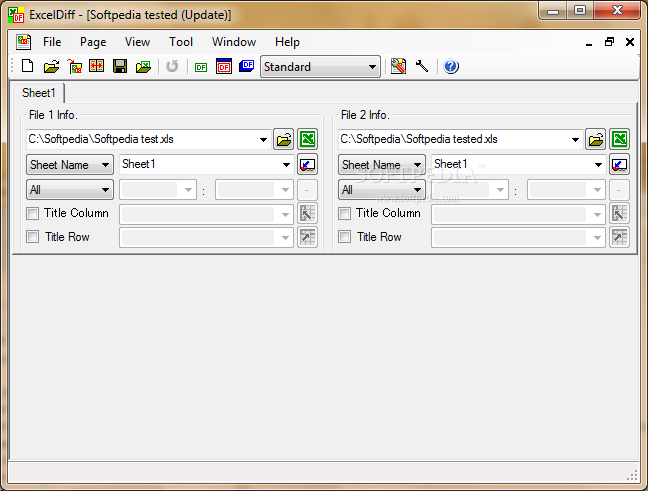Image resolution: width=648 pixels, height=491 pixels.
Task: Click the New blank page toolbar icon
Action: [28, 66]
